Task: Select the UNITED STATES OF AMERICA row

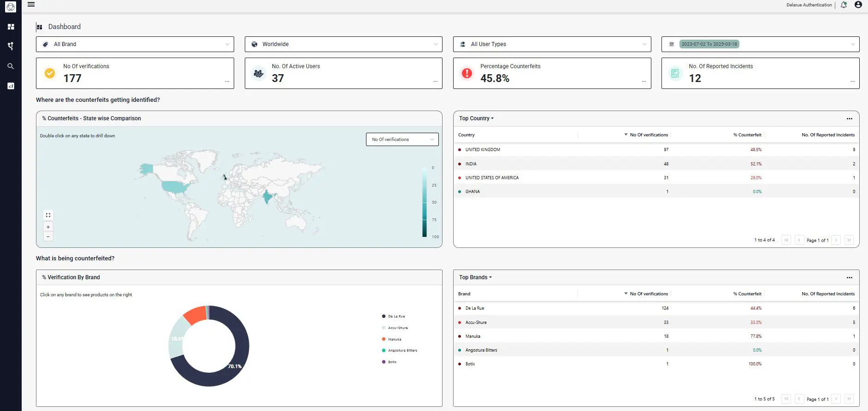Action: [656, 177]
